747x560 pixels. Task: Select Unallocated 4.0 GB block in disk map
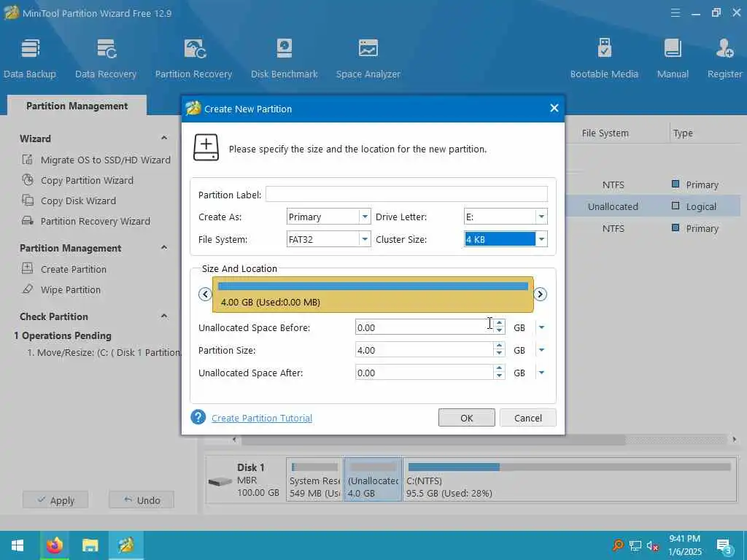(373, 480)
